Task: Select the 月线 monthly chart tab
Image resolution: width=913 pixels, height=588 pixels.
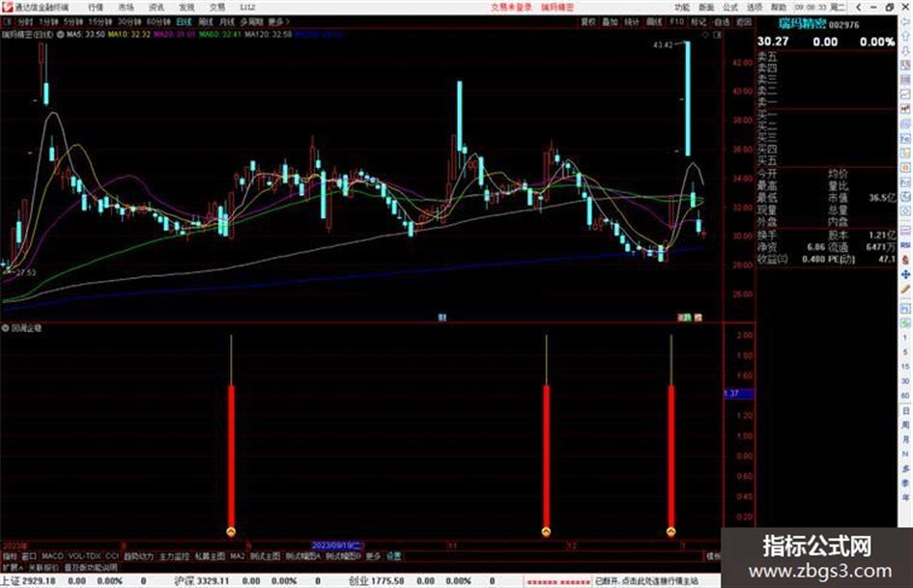Action: [226, 21]
